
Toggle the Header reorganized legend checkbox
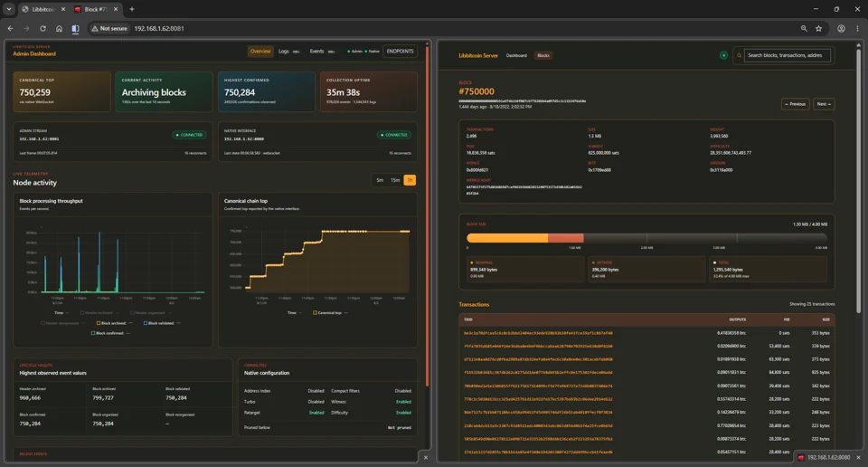coord(43,323)
